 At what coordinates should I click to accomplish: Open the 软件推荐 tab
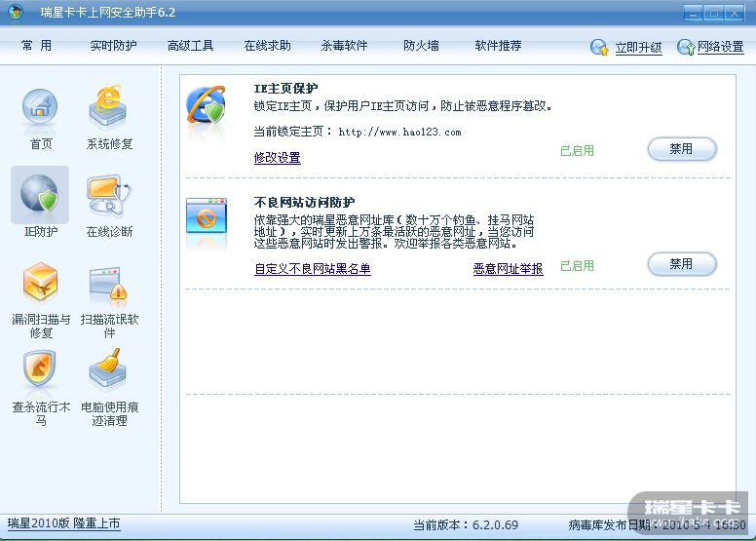[498, 46]
